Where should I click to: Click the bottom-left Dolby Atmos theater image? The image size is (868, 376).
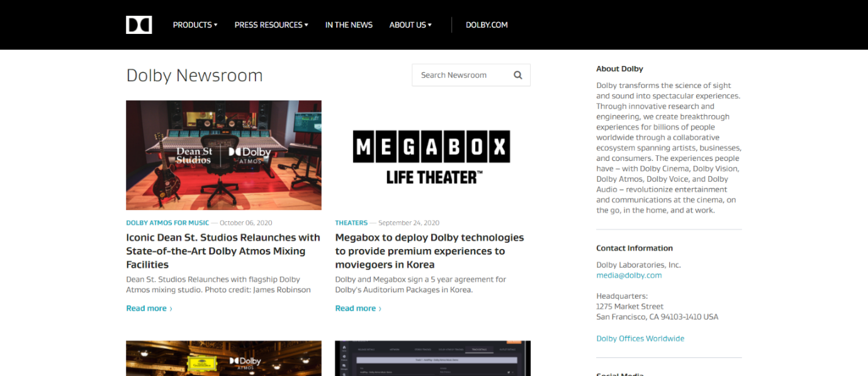click(x=223, y=358)
